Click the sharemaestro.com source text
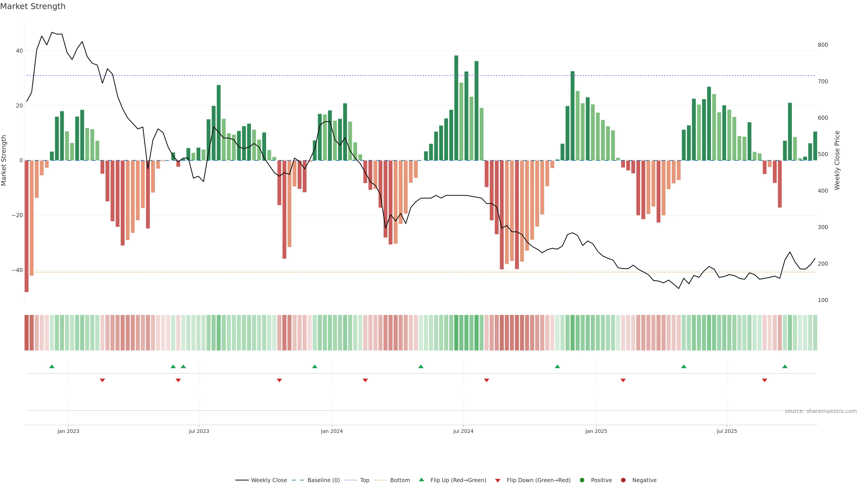The height and width of the screenshot is (488, 868). 821,411
